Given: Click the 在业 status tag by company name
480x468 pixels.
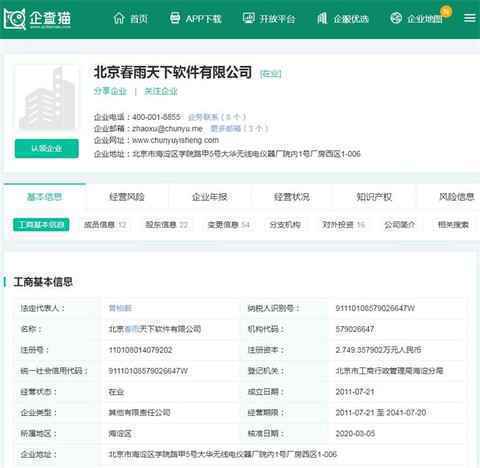Looking at the screenshot, I should (270, 74).
